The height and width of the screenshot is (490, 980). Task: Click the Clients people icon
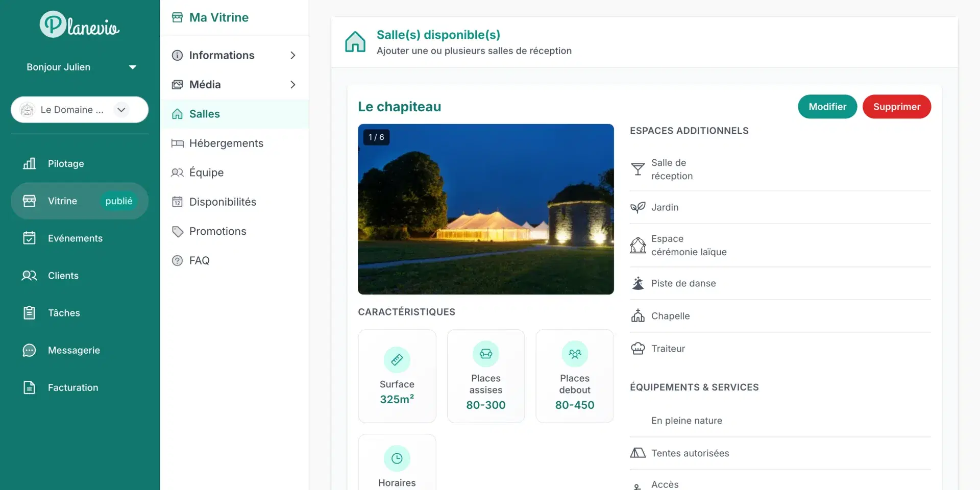(x=30, y=276)
